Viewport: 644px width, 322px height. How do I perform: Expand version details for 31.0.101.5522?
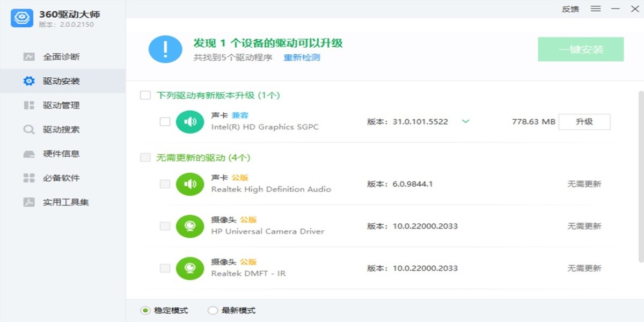(x=465, y=122)
